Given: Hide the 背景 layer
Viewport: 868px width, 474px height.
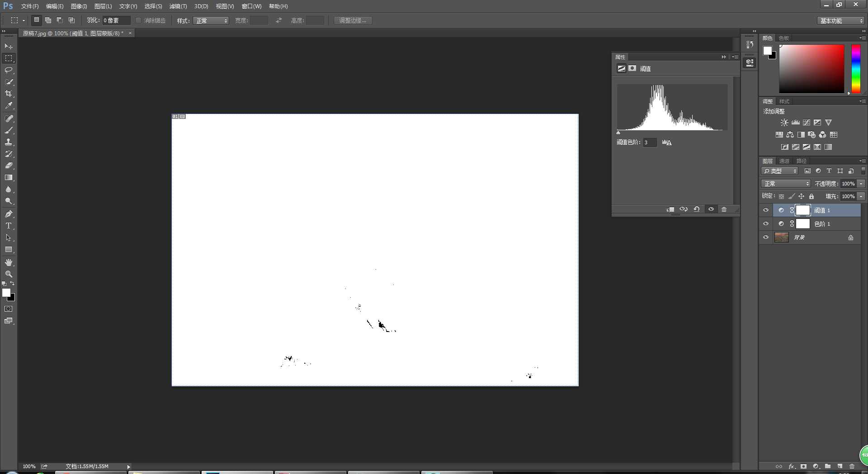Looking at the screenshot, I should pyautogui.click(x=766, y=237).
